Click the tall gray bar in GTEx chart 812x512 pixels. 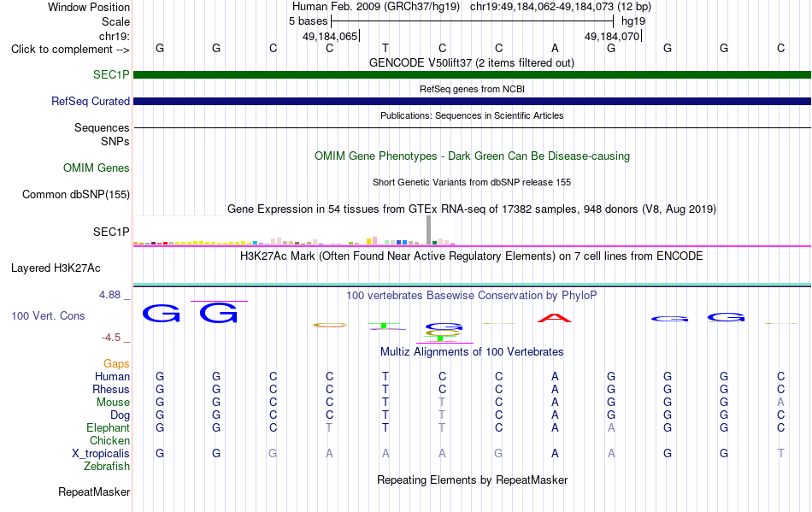point(428,230)
